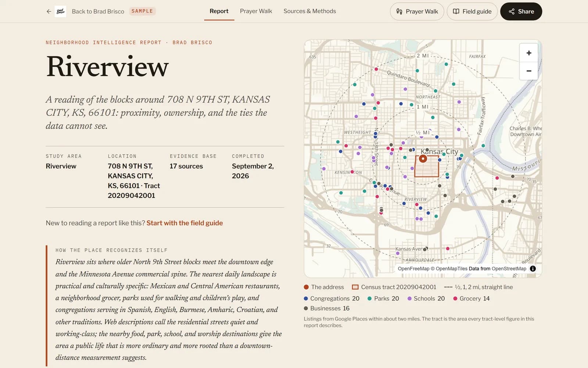588x368 pixels.
Task: Click the back arrow icon
Action: coord(49,11)
